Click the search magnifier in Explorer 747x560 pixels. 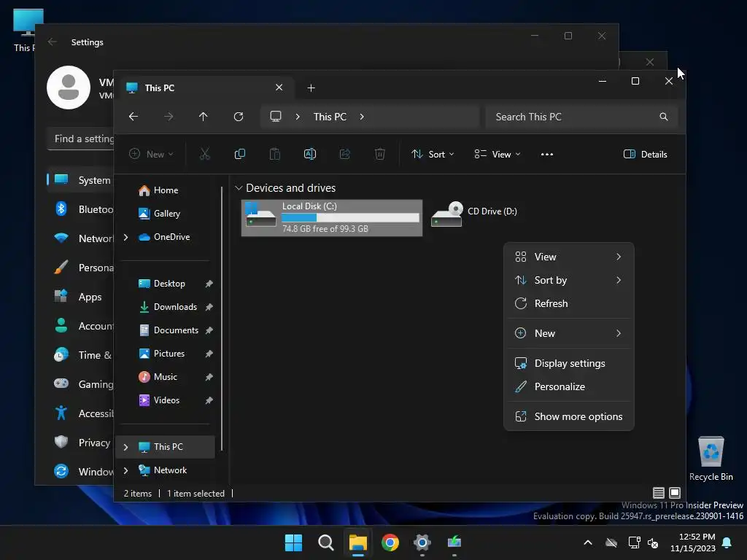(x=664, y=117)
